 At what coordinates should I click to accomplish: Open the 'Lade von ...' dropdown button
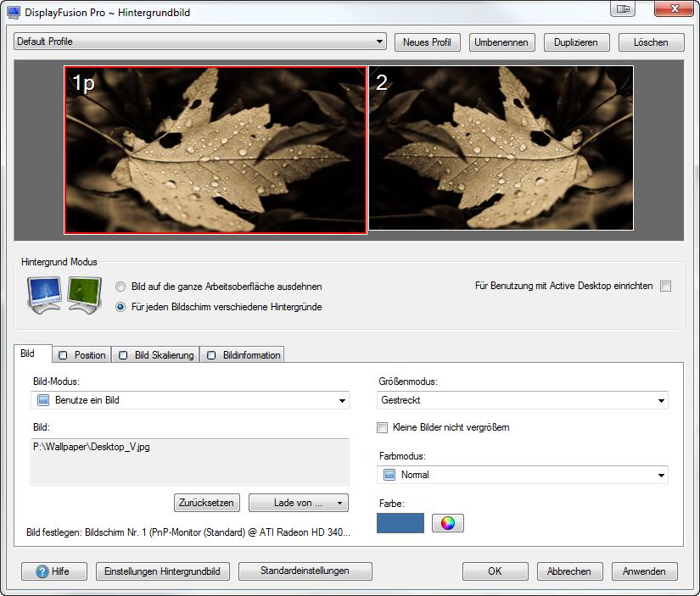tap(299, 503)
